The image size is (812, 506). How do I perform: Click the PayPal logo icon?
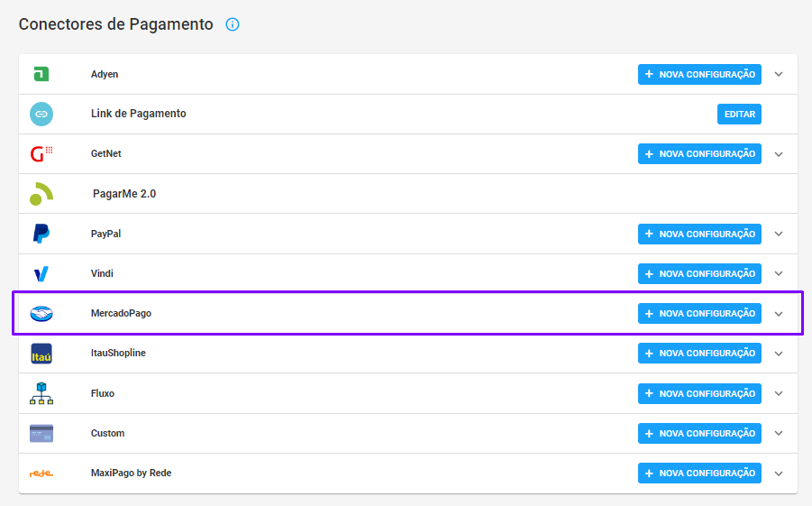(41, 234)
